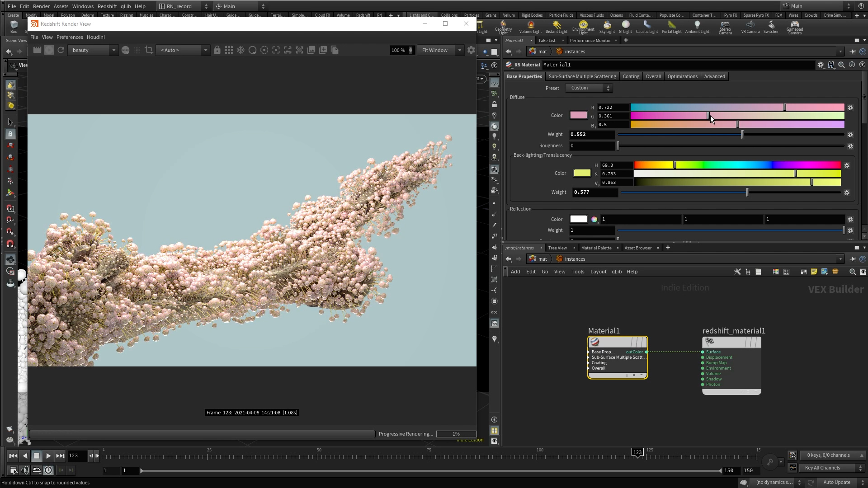
Task: Switch to the Coating tab
Action: 631,76
